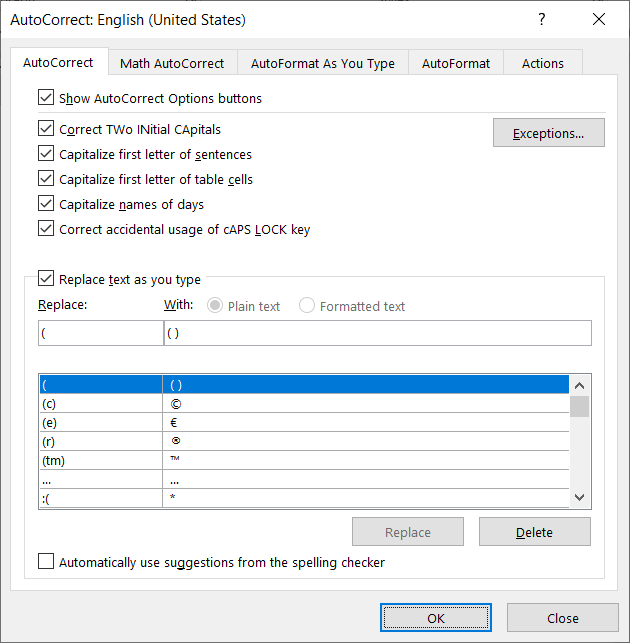This screenshot has width=630, height=643.
Task: Confirm with the OK button
Action: coord(436,618)
